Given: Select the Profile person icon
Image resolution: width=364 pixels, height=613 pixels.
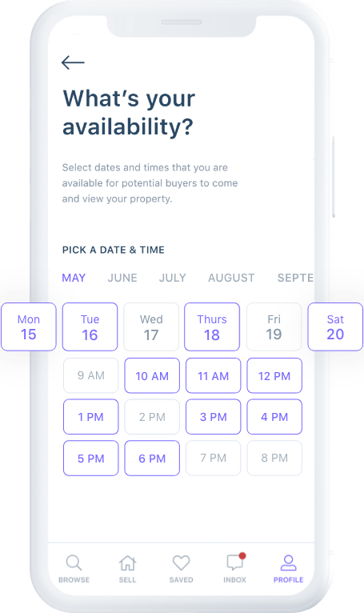Looking at the screenshot, I should pyautogui.click(x=288, y=563).
